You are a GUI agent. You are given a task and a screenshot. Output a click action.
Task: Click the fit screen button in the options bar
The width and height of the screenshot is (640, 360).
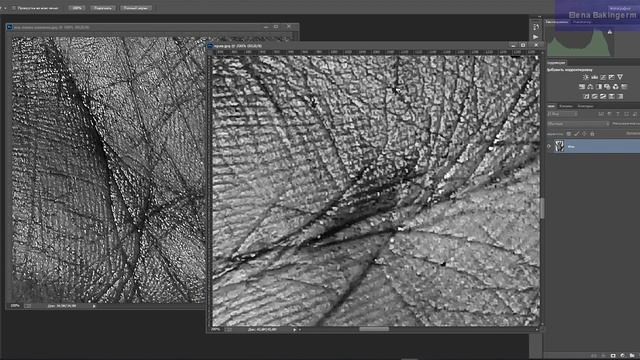point(103,8)
